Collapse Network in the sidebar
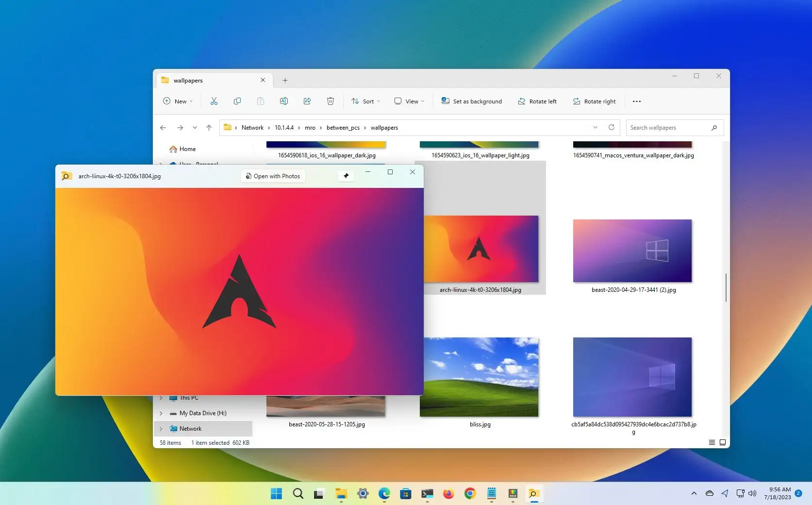Screen dimensions: 812x505 [x=161, y=428]
